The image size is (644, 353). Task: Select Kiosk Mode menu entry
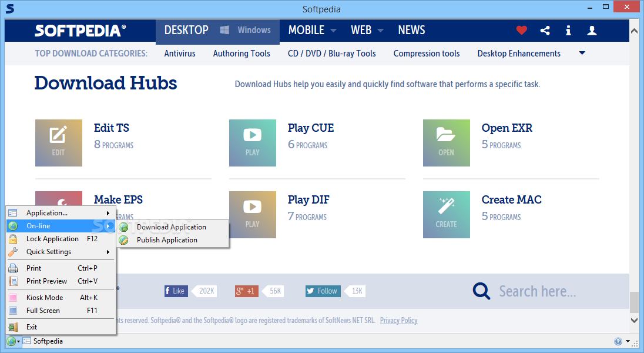[x=61, y=298]
